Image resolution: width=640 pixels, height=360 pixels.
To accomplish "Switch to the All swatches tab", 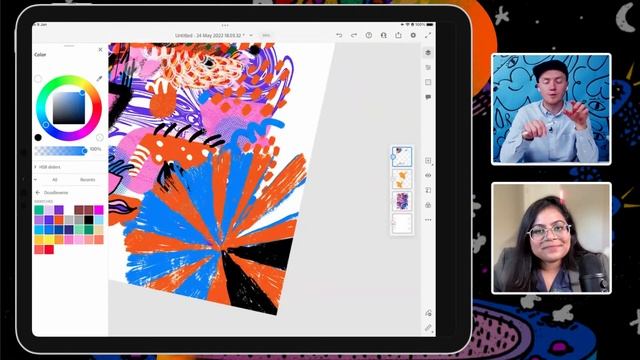I will (x=55, y=180).
